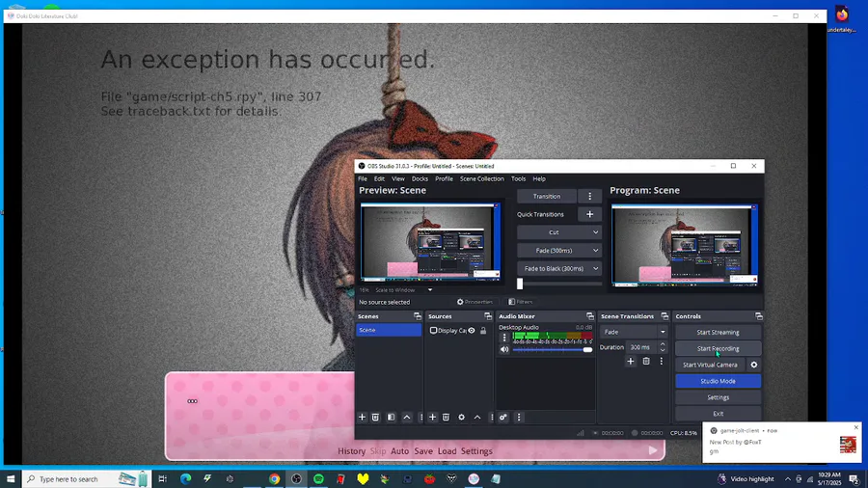868x488 pixels.
Task: Open the Scale to Window preview dropdown
Action: click(403, 290)
